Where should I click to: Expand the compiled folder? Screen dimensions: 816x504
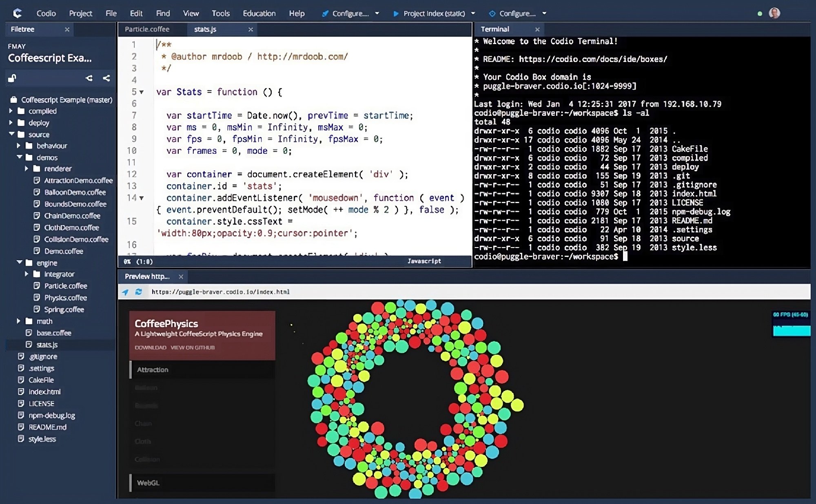point(11,111)
